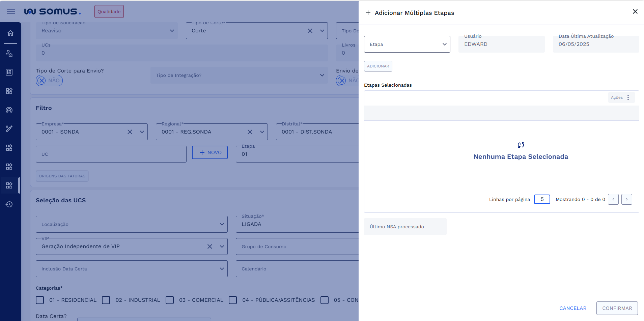Toggle Tipo de Corte para Envio switch
This screenshot has width=644, height=321.
(x=49, y=81)
